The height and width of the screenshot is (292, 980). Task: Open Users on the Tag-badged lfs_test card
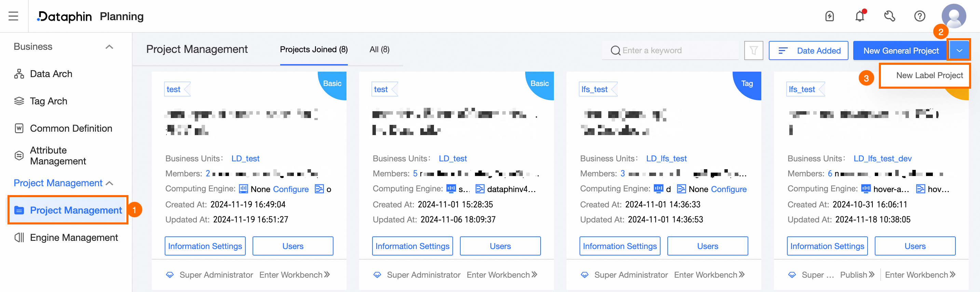707,246
